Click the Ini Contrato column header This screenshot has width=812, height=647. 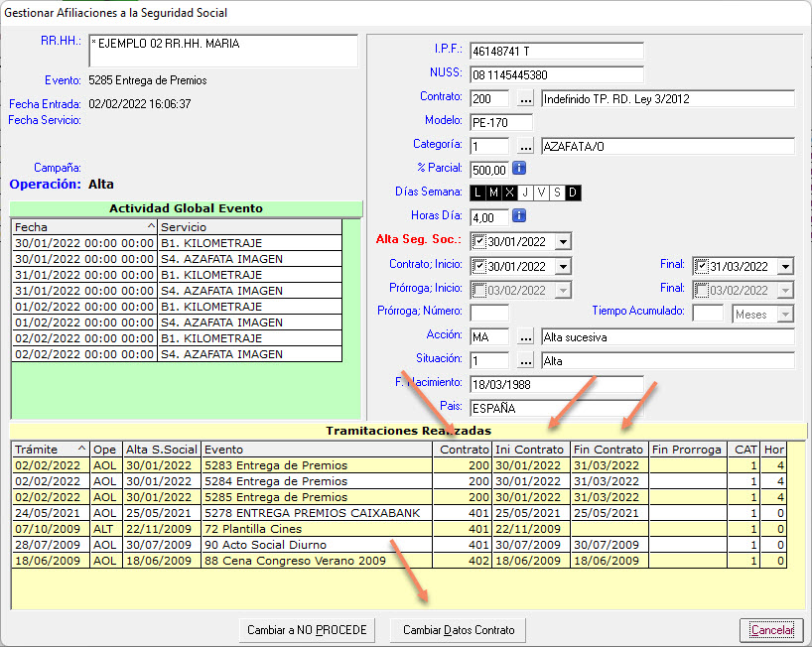531,450
